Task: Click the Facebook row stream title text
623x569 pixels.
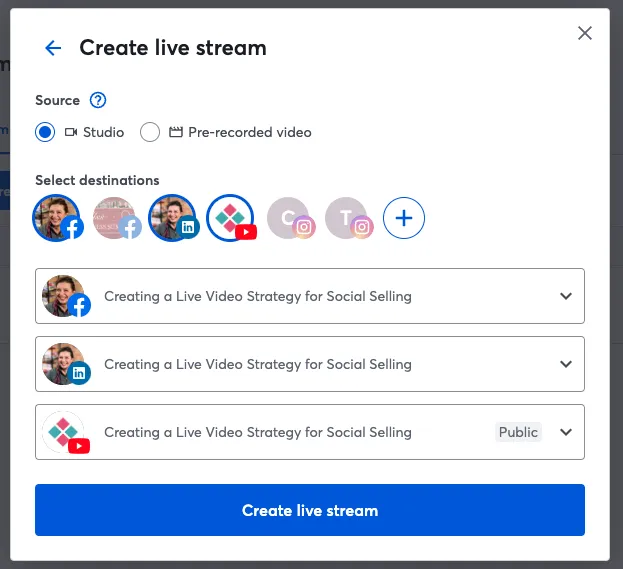Action: (x=257, y=296)
